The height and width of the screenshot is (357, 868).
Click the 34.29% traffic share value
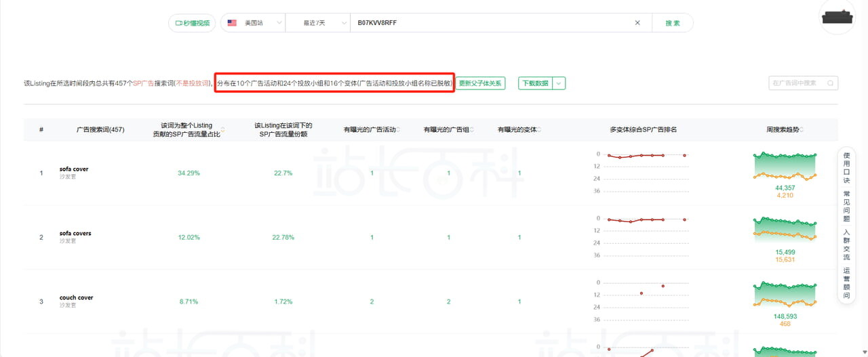pos(189,173)
